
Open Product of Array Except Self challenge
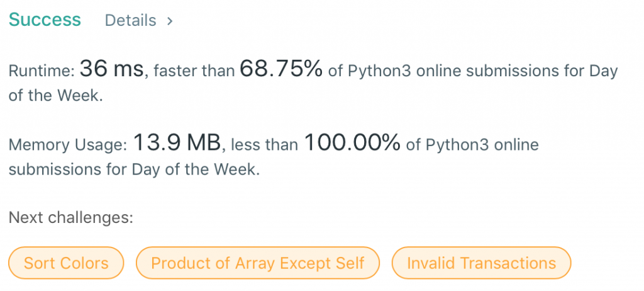(258, 263)
